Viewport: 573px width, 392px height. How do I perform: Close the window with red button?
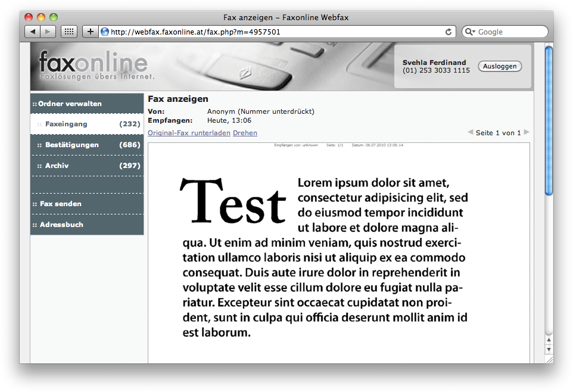(x=29, y=17)
